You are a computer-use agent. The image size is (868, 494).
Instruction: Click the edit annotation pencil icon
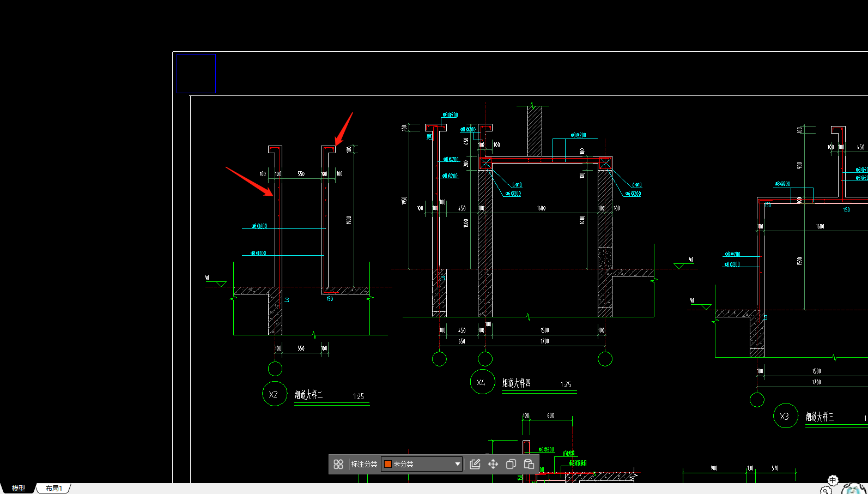point(475,464)
